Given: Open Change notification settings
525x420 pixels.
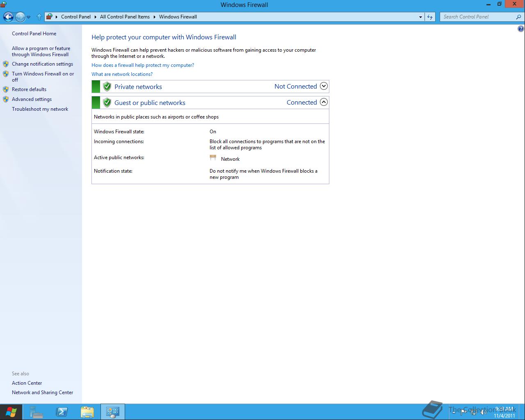Looking at the screenshot, I should tap(42, 64).
